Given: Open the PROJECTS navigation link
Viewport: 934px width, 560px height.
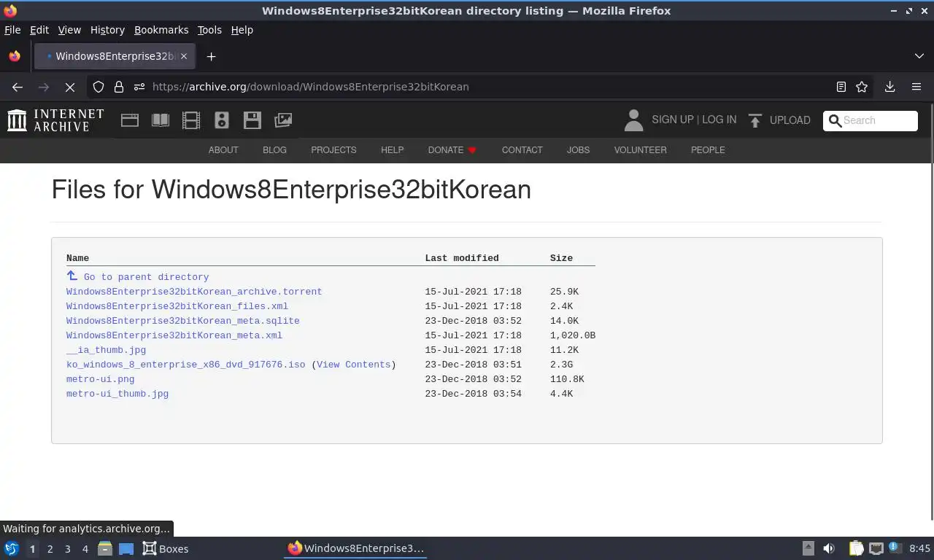Looking at the screenshot, I should pyautogui.click(x=333, y=150).
